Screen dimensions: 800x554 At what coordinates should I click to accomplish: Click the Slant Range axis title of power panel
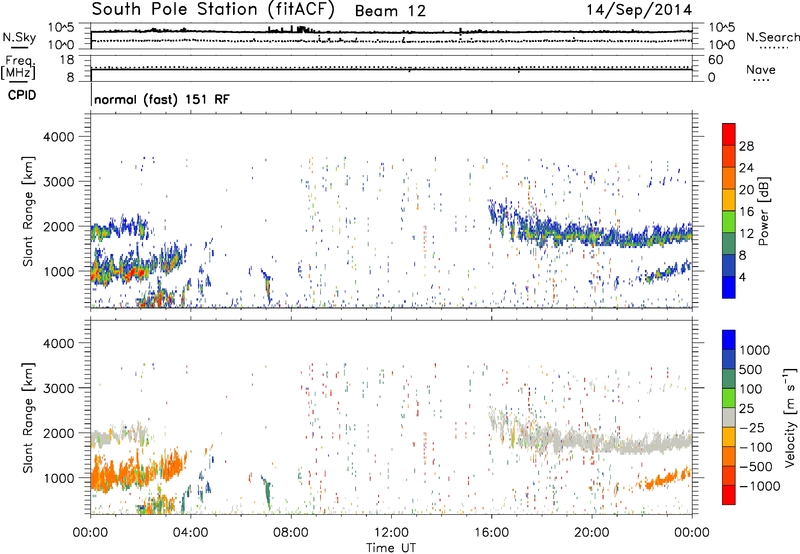28,211
